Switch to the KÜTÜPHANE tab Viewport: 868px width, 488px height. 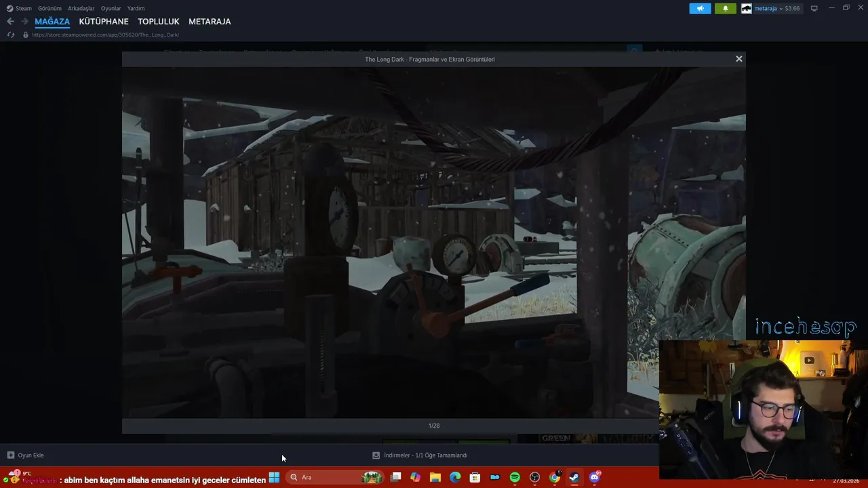point(104,22)
